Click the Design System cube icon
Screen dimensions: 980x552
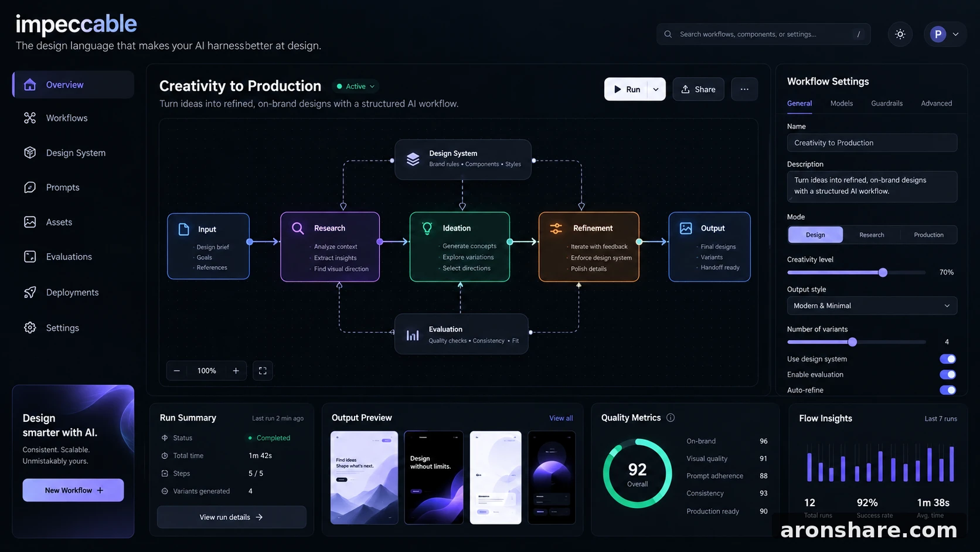pyautogui.click(x=30, y=153)
